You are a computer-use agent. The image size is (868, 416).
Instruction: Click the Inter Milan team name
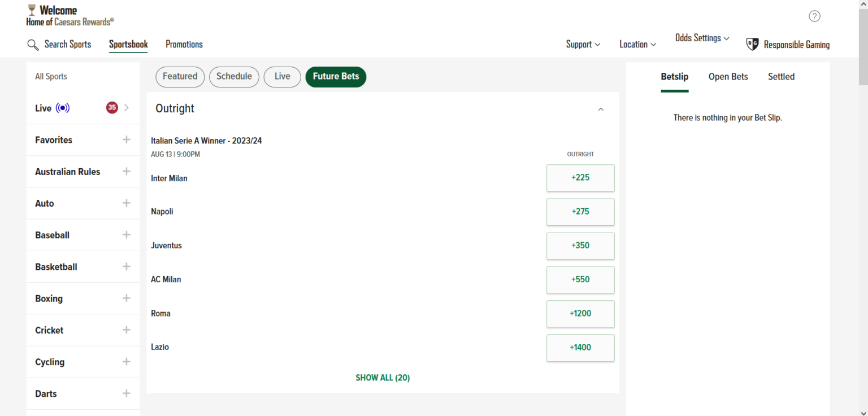tap(169, 178)
